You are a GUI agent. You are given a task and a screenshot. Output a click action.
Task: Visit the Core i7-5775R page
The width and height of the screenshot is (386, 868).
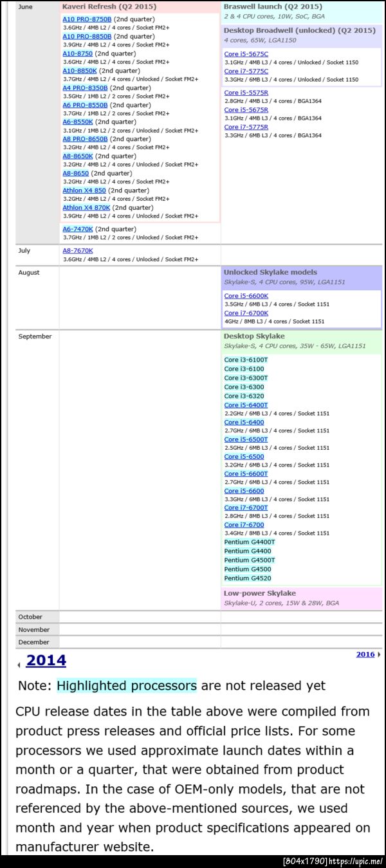pos(246,127)
